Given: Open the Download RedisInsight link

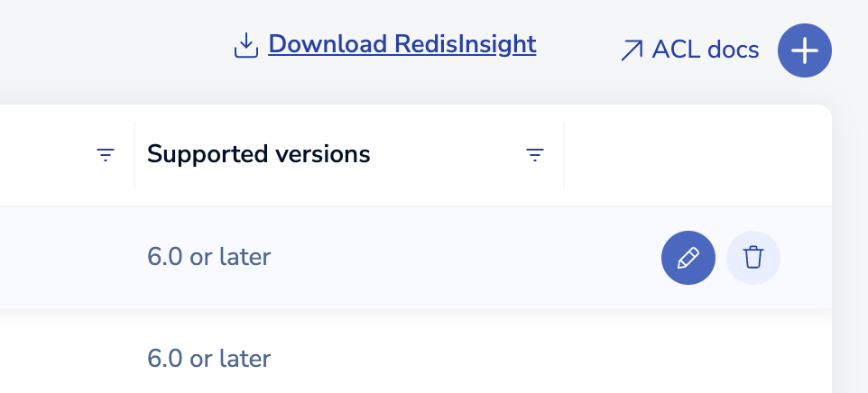Looking at the screenshot, I should 402,44.
